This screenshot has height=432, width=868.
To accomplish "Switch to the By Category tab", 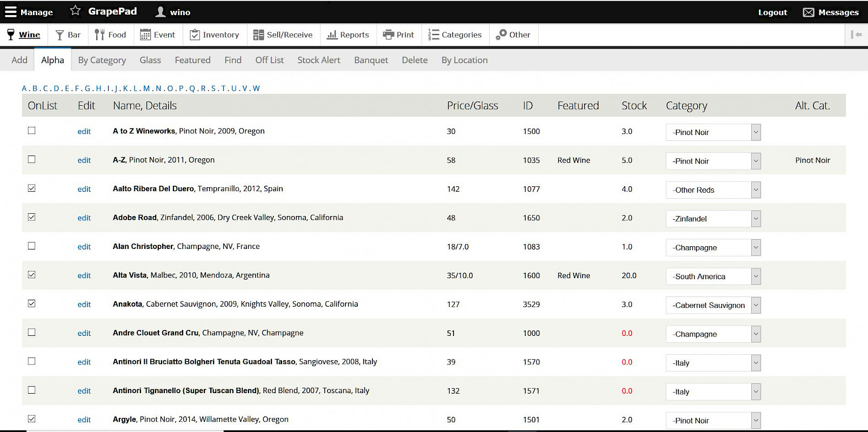I will (x=102, y=60).
